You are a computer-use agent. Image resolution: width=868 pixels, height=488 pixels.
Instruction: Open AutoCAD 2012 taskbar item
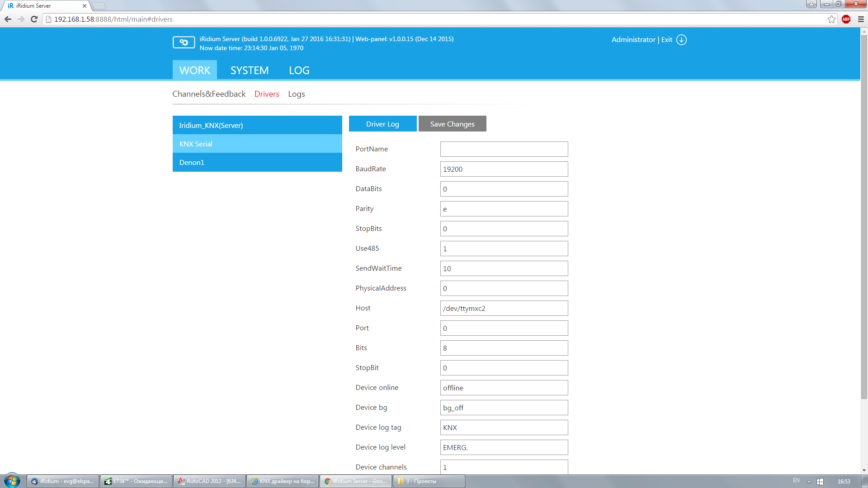tap(209, 481)
